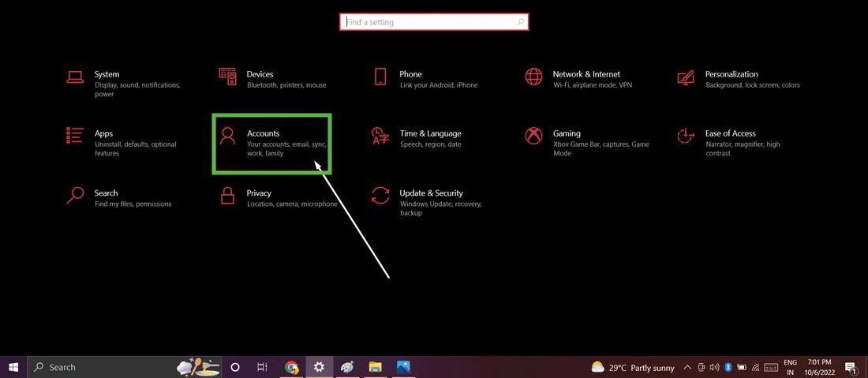Open the Search settings magnifier icon
The width and height of the screenshot is (868, 378).
(75, 195)
